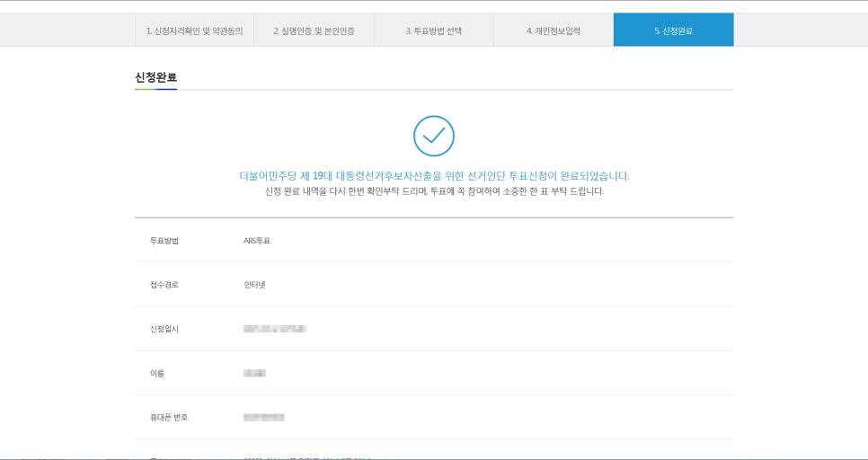The width and height of the screenshot is (868, 460).
Task: Click the 휴대폰 번호 row label
Action: pos(169,418)
